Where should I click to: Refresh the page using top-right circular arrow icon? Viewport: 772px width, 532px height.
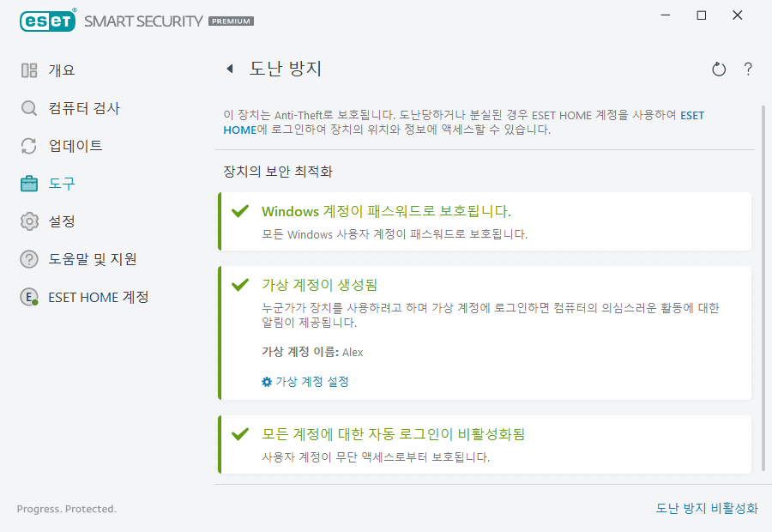click(x=719, y=69)
